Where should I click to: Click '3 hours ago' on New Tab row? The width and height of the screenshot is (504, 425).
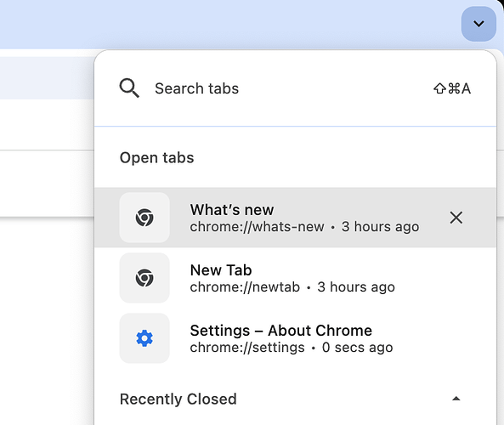click(356, 287)
